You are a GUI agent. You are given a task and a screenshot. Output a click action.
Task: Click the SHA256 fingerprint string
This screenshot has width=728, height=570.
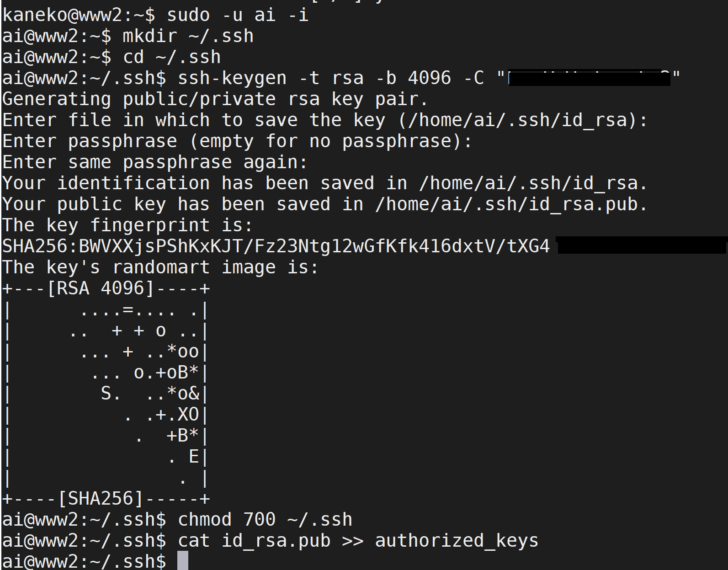point(276,246)
